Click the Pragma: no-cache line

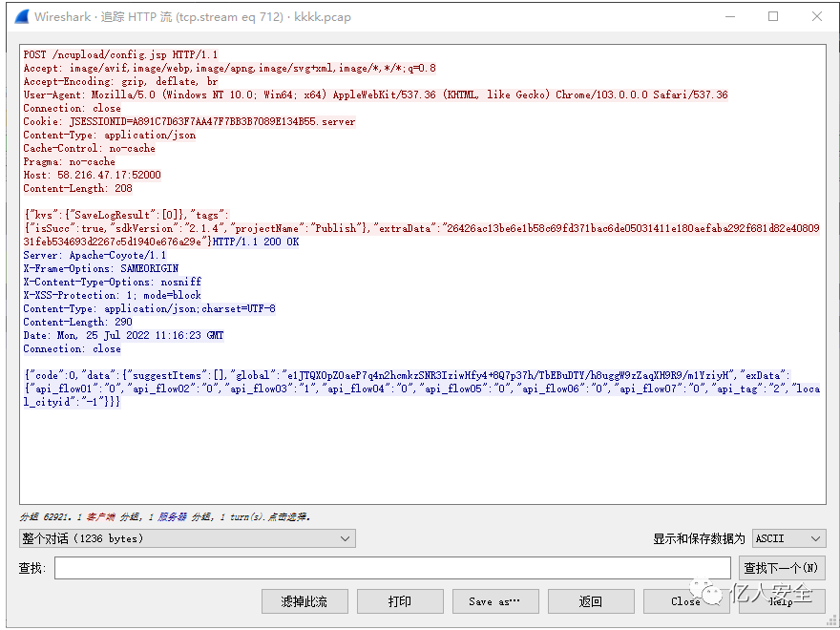click(x=69, y=161)
